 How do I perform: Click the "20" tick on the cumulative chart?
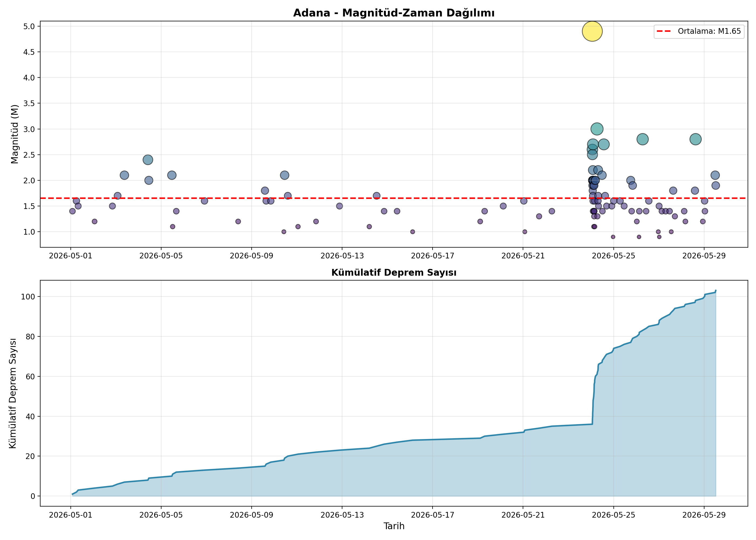[30, 456]
